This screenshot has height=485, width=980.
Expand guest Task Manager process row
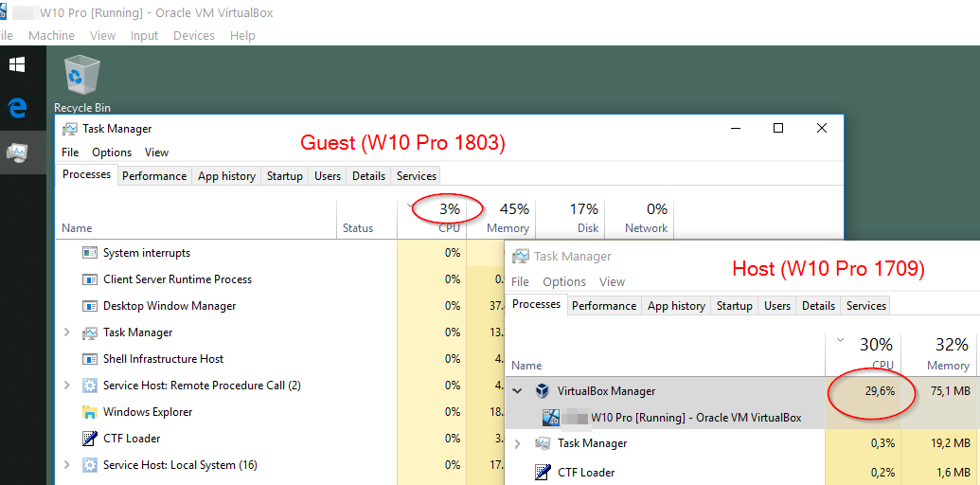tap(67, 332)
